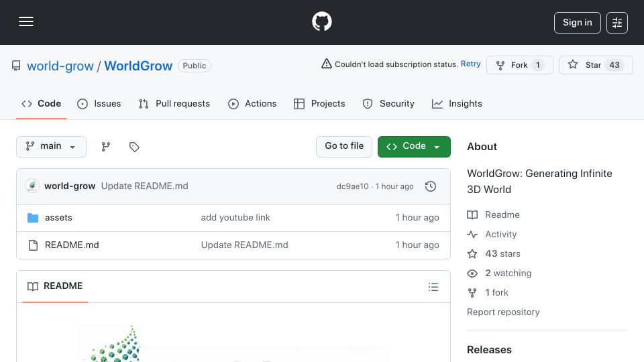
Task: Go to the Actions tab
Action: 252,104
